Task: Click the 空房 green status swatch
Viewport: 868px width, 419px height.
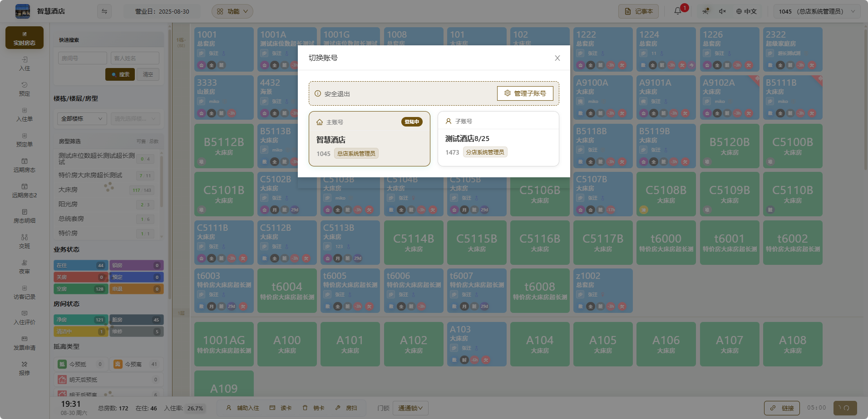Action: (x=80, y=289)
